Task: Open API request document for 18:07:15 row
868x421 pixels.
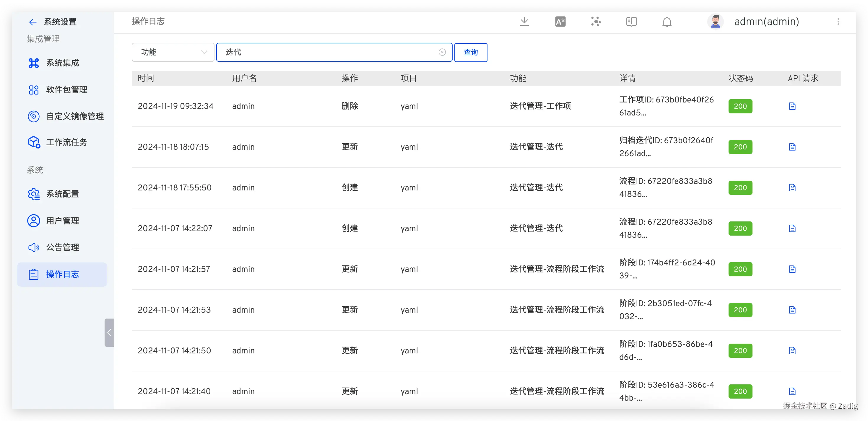Action: point(792,147)
